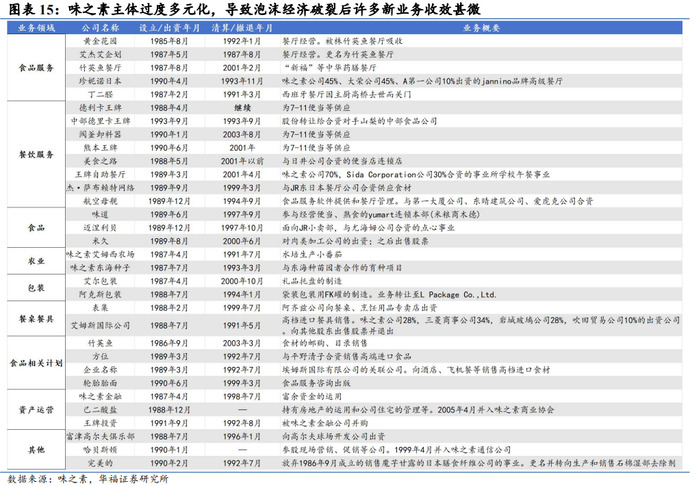Select the date 2000年6月
700x486 pixels.
[x=242, y=241]
